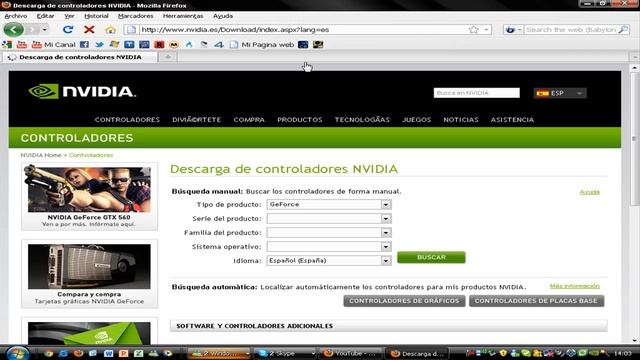Open the search engine selector dropdown

coord(512,30)
